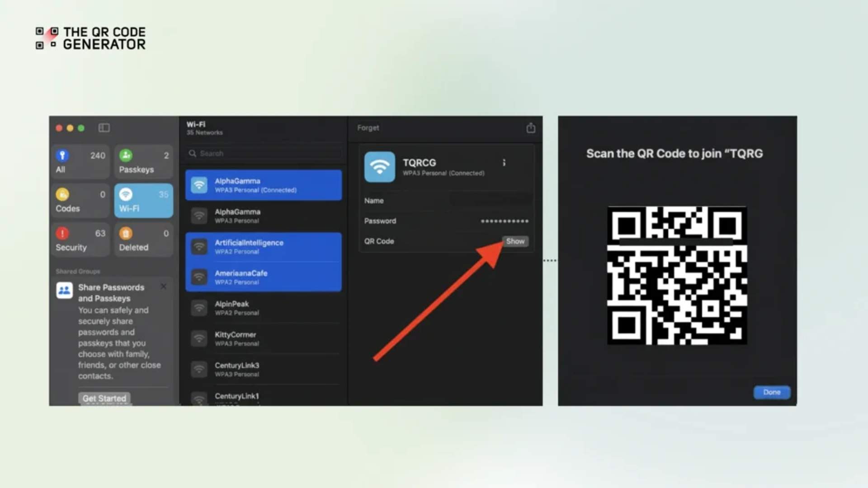Toggle the sidebar panel icon
Image resolution: width=868 pixels, height=488 pixels.
click(104, 128)
